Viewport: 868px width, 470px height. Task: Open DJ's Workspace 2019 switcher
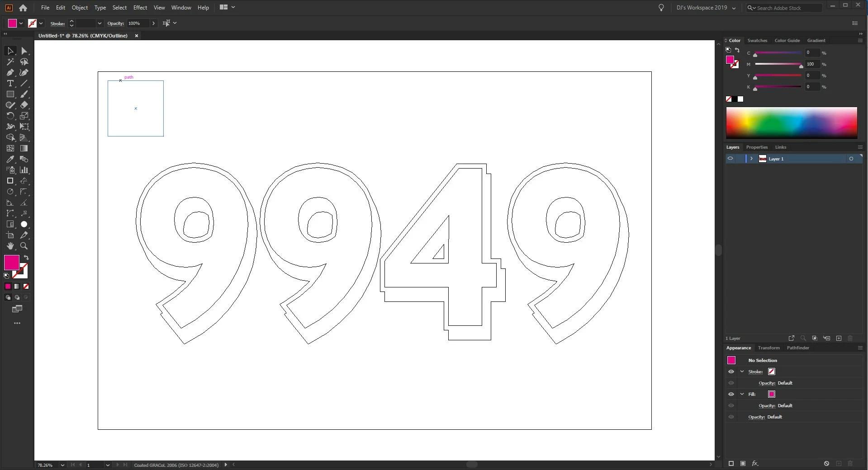(705, 8)
